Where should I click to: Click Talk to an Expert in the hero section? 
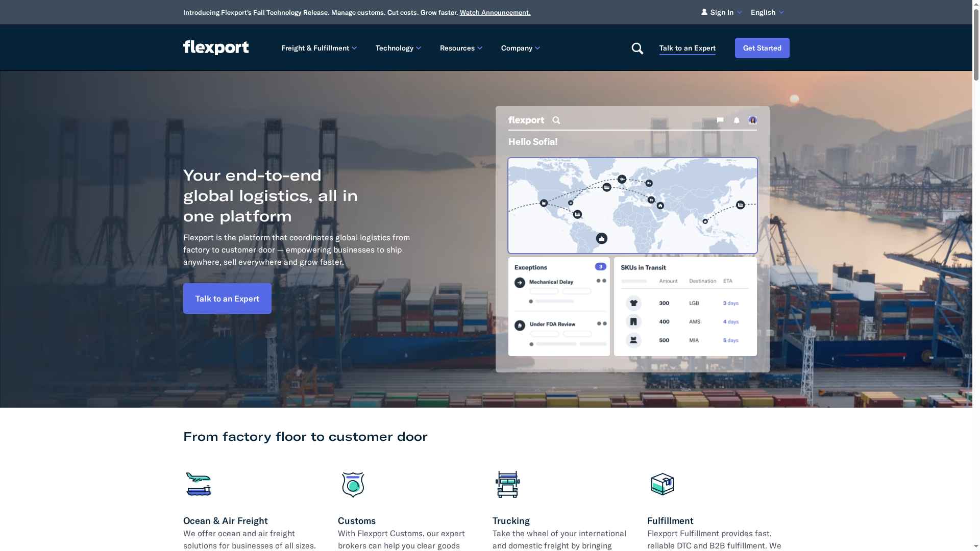[x=227, y=298]
